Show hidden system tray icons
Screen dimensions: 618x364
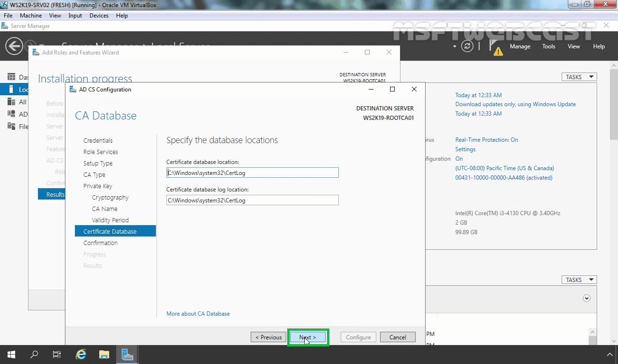[609, 355]
